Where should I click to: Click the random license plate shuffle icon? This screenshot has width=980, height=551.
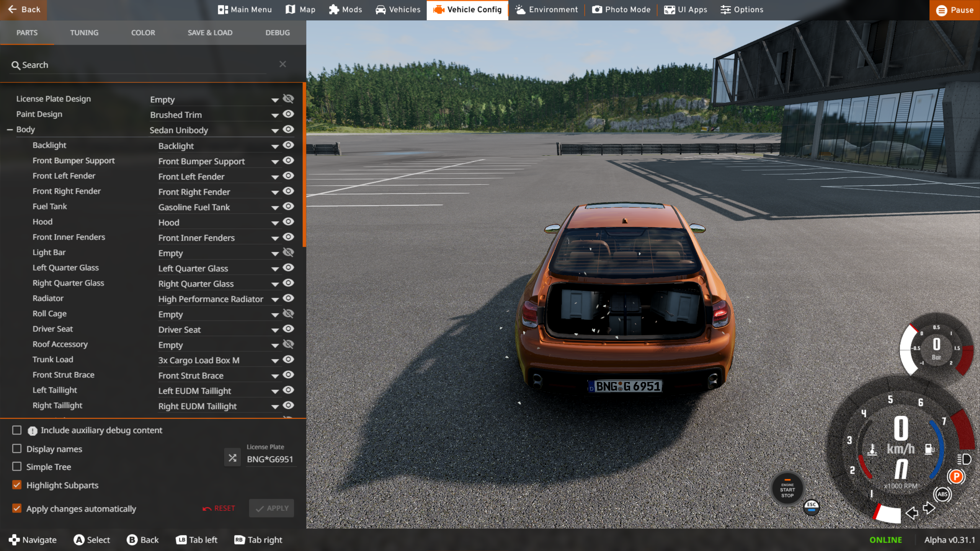click(232, 458)
